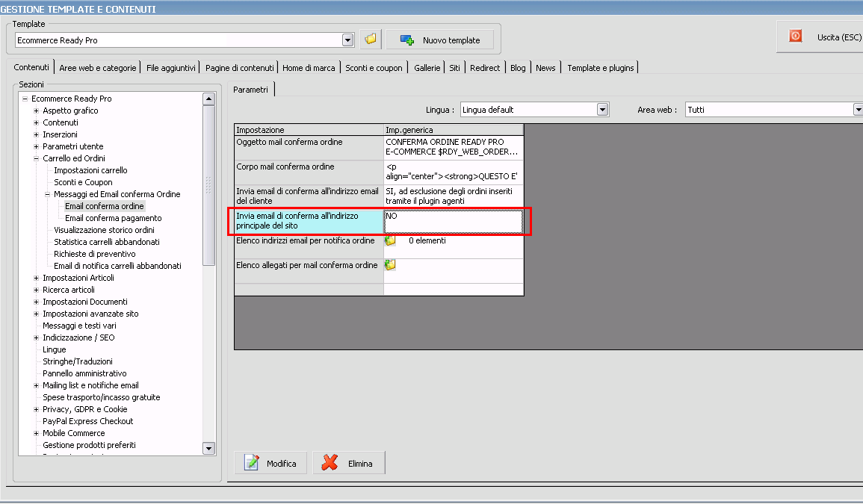Click the Oggetto mail conferma ordine row
This screenshot has height=504, width=863.
(380, 147)
